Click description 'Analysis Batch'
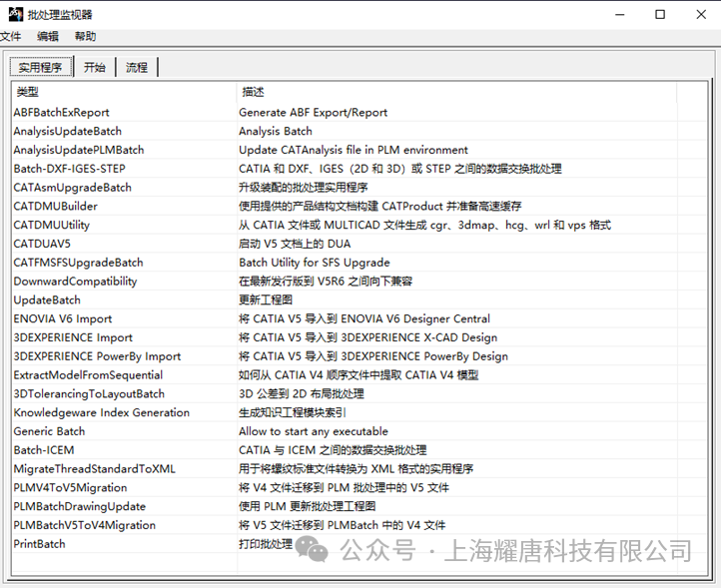721x588 pixels. point(276,131)
